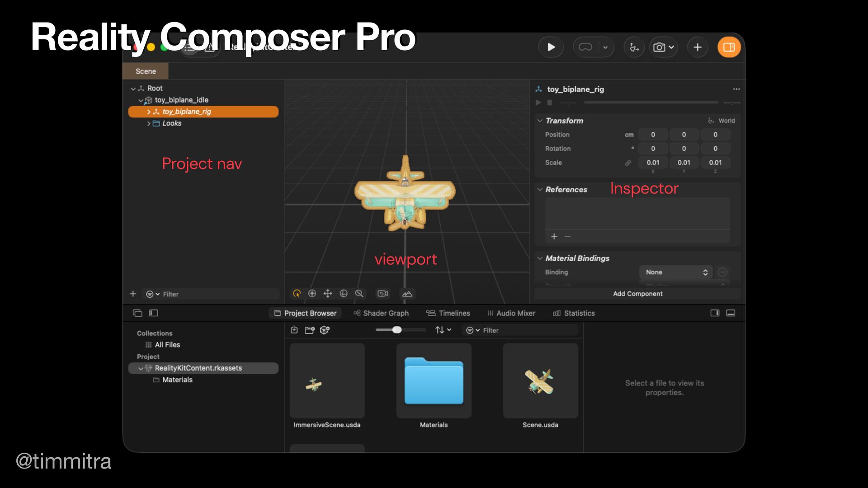The width and height of the screenshot is (868, 488).
Task: Select the Scene.usda thumbnail
Action: pyautogui.click(x=540, y=380)
